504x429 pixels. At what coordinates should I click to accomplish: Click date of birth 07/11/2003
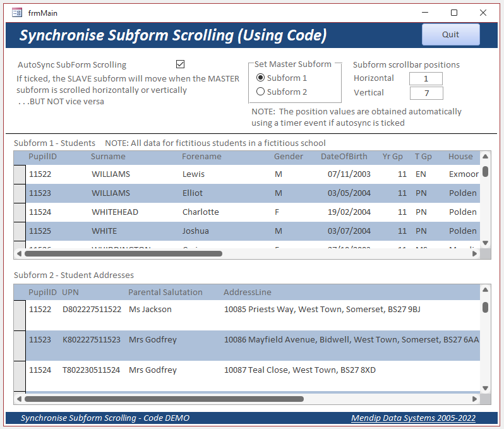(349, 174)
